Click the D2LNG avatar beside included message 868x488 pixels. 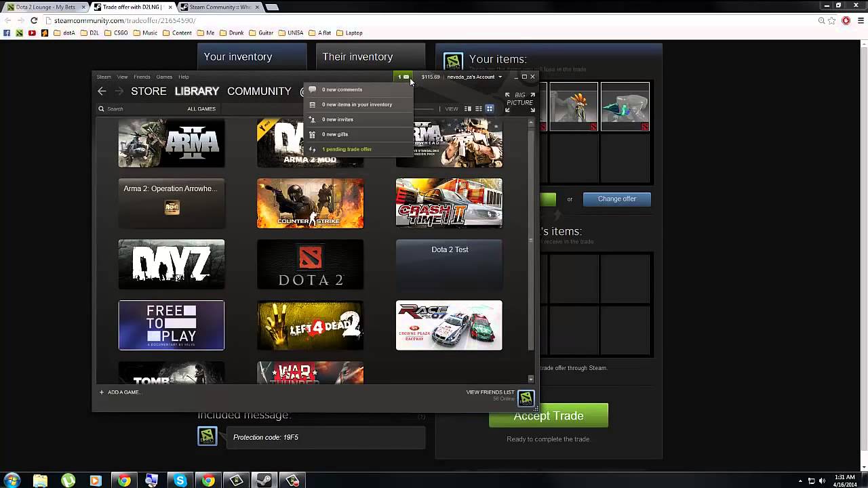click(208, 436)
